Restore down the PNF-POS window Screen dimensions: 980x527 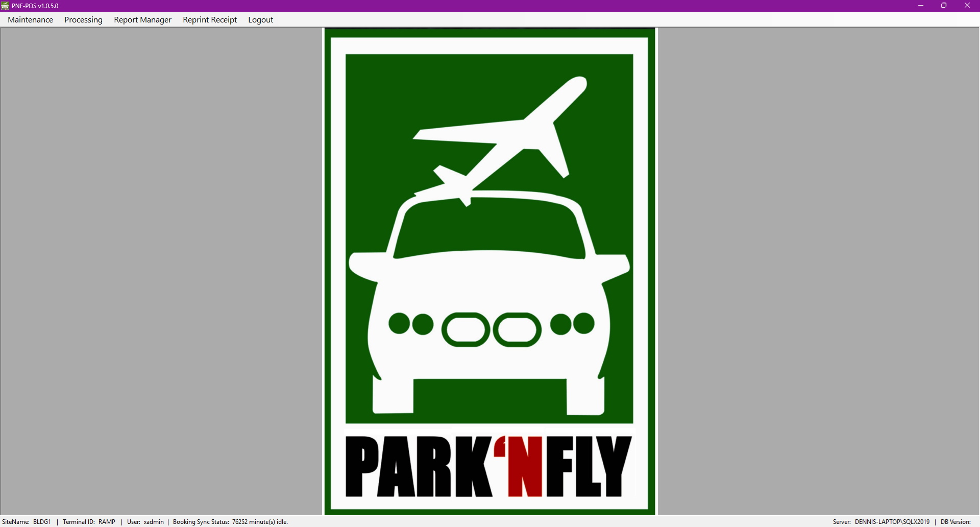pyautogui.click(x=944, y=6)
